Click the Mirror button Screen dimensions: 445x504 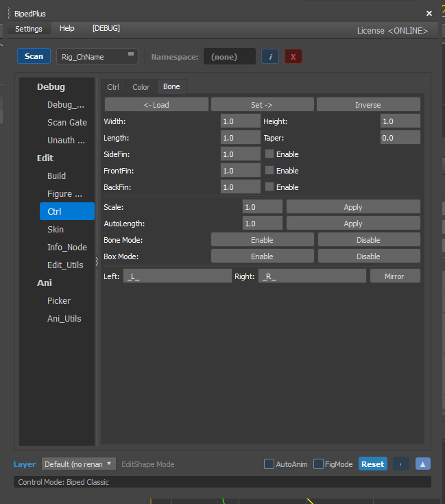(x=395, y=276)
